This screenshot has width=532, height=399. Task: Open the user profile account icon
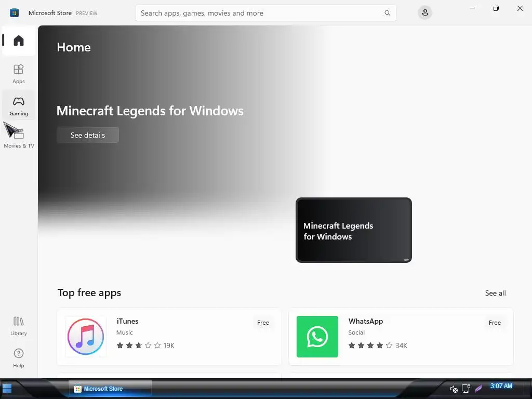tap(425, 13)
